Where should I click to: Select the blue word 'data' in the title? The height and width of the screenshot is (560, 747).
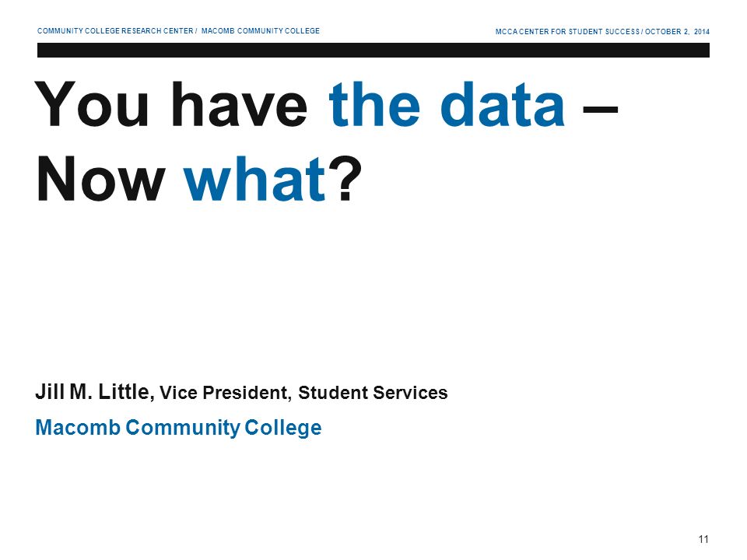click(x=503, y=104)
